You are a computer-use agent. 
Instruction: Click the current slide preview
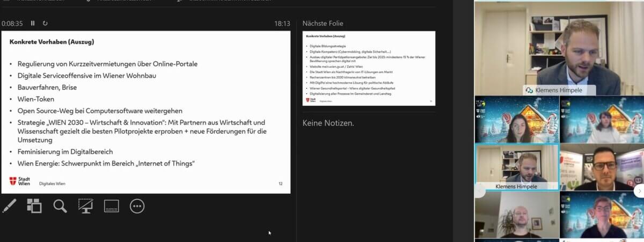pyautogui.click(x=145, y=112)
